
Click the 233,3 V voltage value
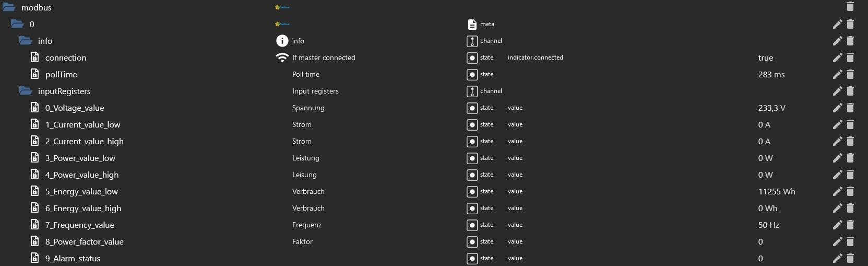(x=771, y=108)
